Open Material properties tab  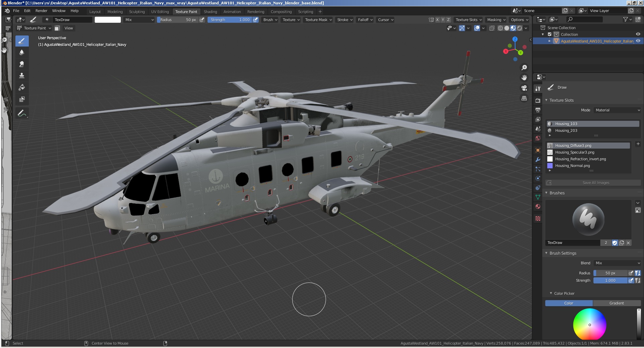click(x=538, y=206)
